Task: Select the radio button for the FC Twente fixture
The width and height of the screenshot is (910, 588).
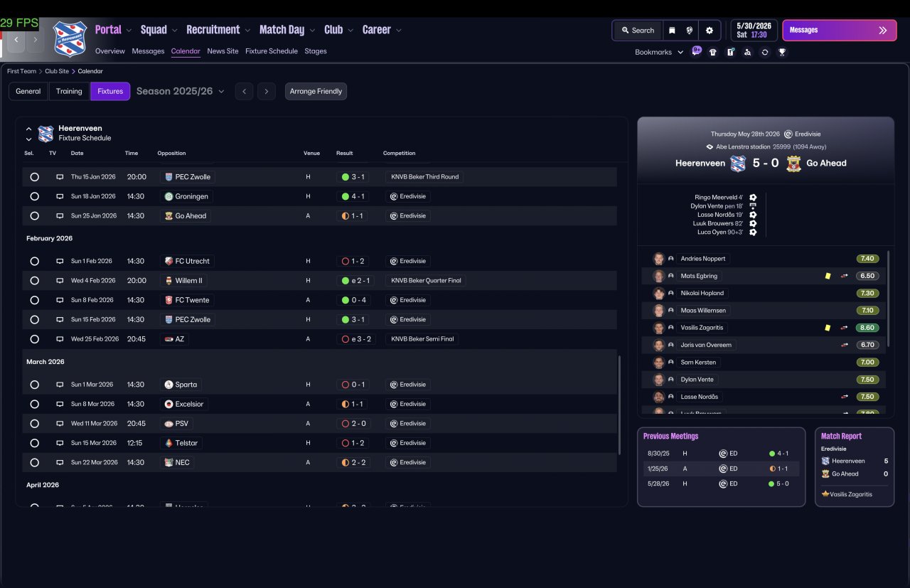Action: point(34,300)
